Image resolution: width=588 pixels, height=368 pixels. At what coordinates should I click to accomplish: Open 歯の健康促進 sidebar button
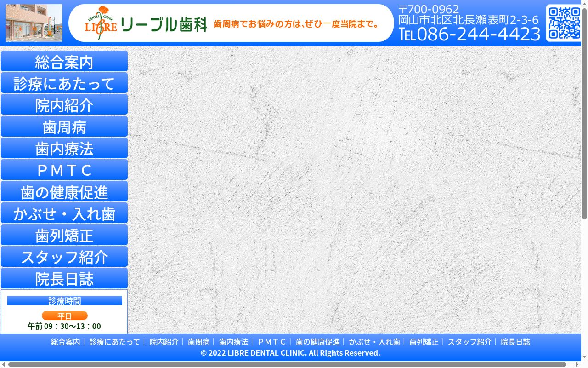point(64,191)
